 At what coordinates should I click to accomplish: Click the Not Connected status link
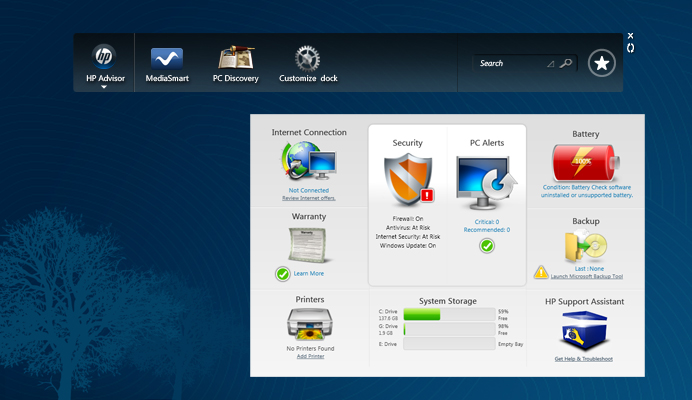pyautogui.click(x=308, y=190)
